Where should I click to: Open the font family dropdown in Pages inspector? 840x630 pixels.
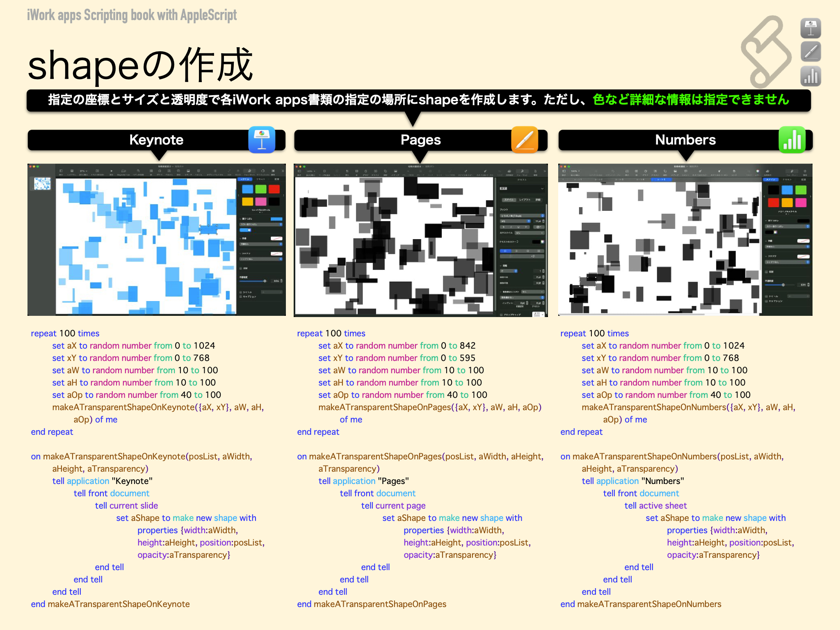(522, 216)
